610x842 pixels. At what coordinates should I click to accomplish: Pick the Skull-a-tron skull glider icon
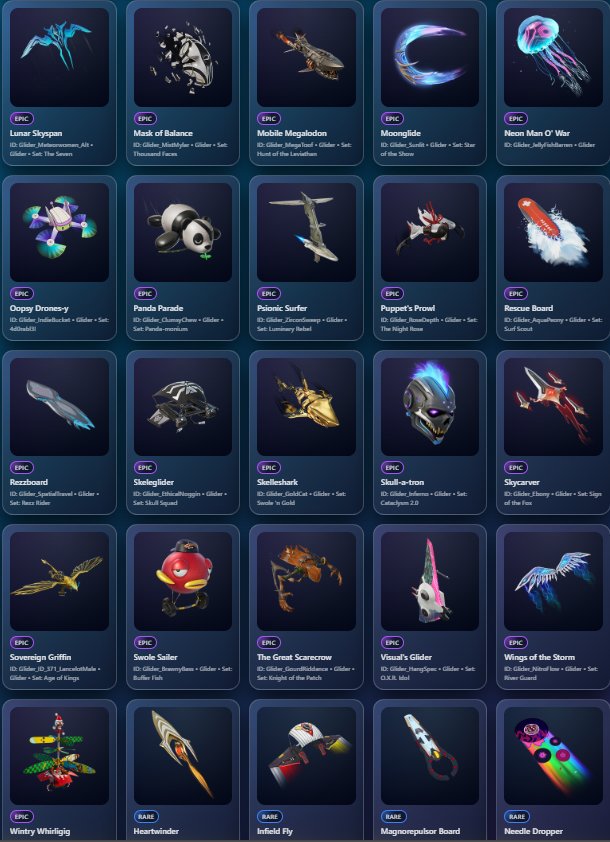point(430,407)
